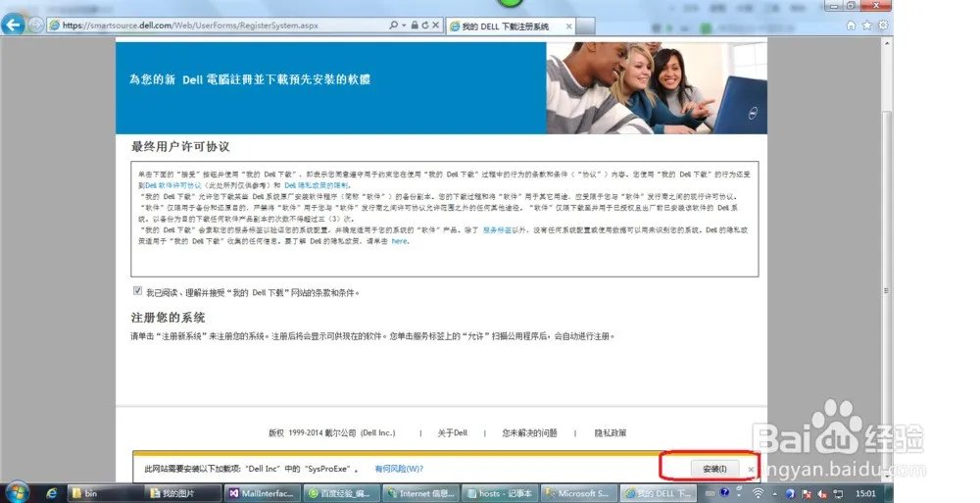Show hidden tray icons arrow
The image size is (980, 503).
pyautogui.click(x=775, y=493)
